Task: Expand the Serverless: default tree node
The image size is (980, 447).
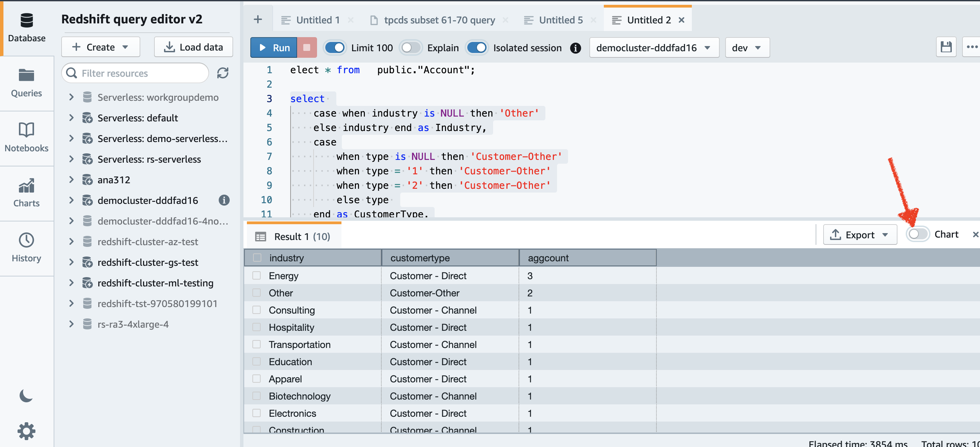Action: pos(72,118)
